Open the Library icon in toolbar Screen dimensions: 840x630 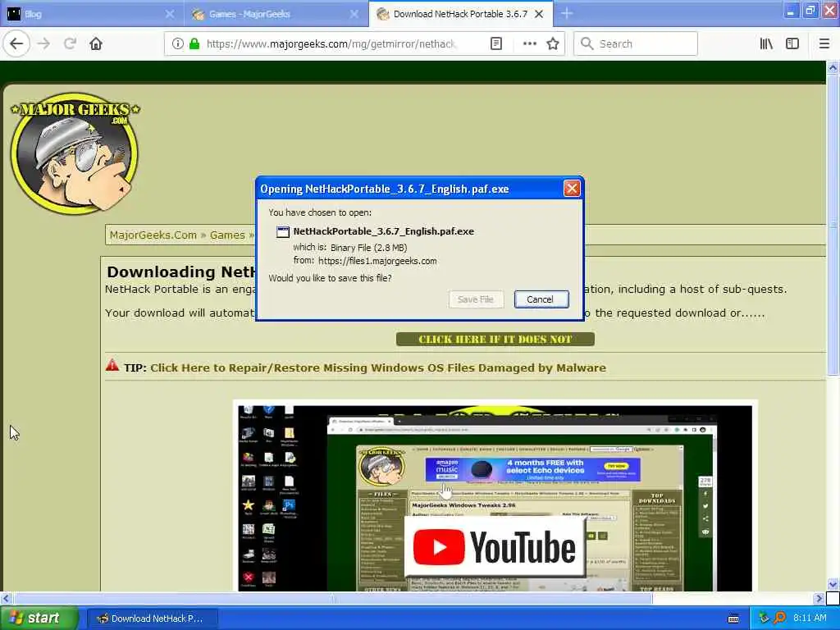pyautogui.click(x=766, y=44)
